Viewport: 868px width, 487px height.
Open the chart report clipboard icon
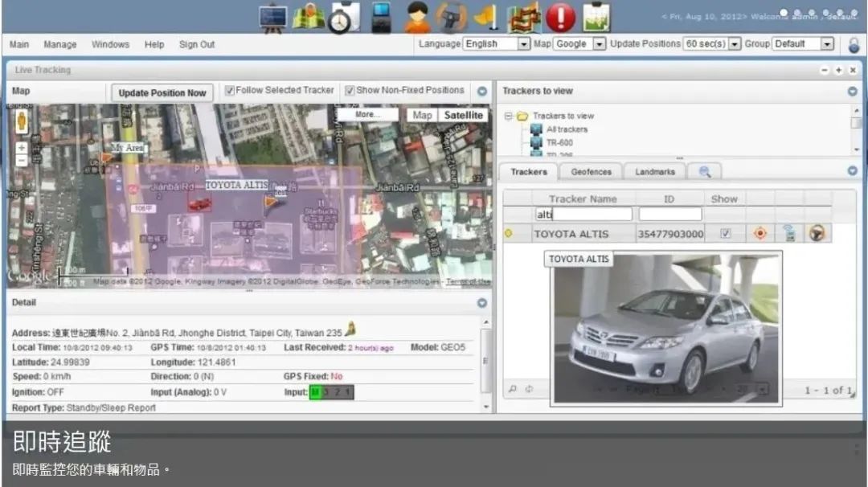pyautogui.click(x=595, y=17)
